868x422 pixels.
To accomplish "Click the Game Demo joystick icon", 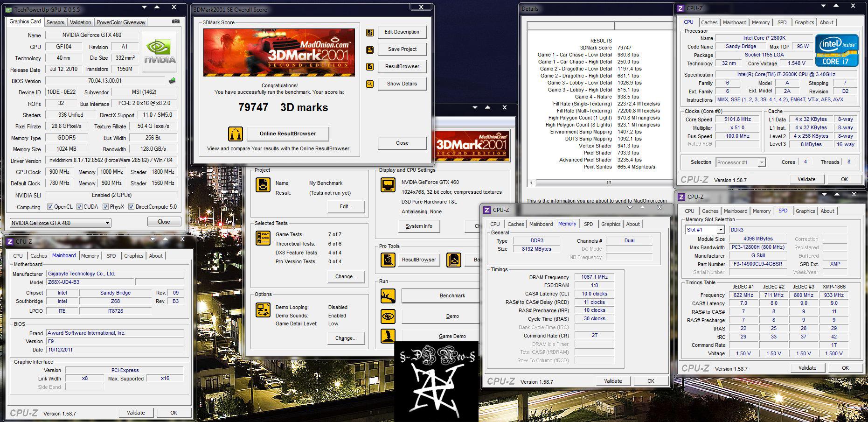I will point(388,336).
